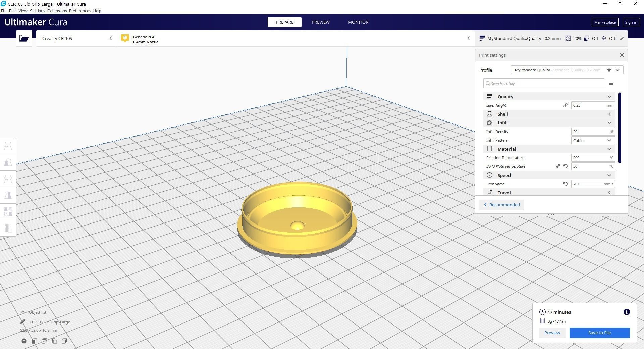The height and width of the screenshot is (349, 644).
Task: Select the Support Blocker tool
Action: click(8, 228)
